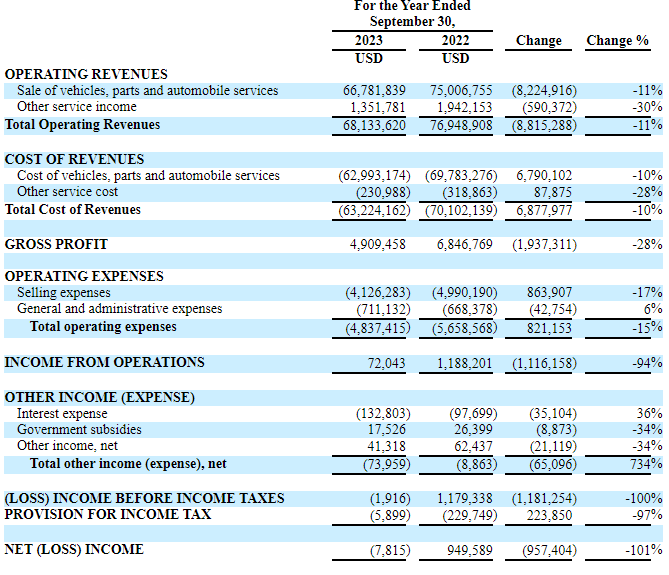669x575 pixels.
Task: Click the Interest expense 2023 value
Action: tap(383, 414)
